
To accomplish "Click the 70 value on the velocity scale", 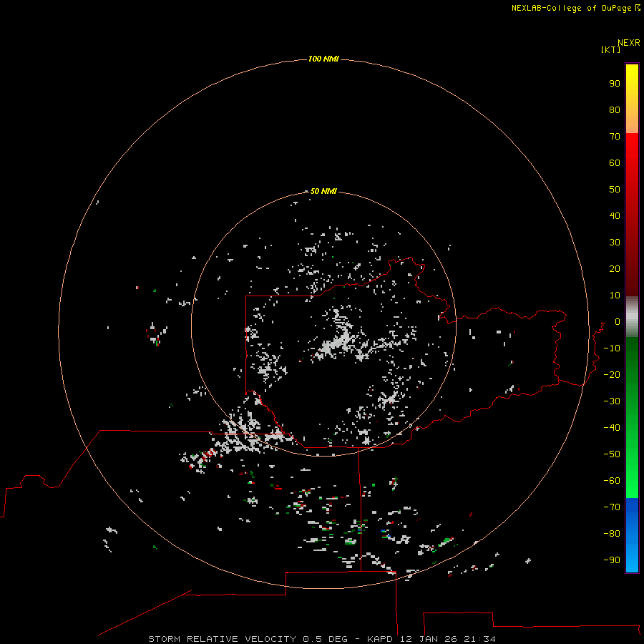I will point(615,137).
